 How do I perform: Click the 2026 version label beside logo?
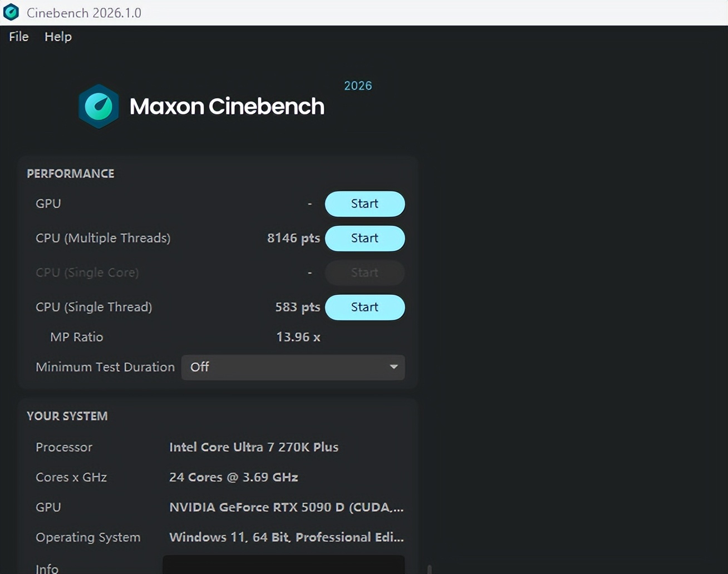click(x=358, y=86)
